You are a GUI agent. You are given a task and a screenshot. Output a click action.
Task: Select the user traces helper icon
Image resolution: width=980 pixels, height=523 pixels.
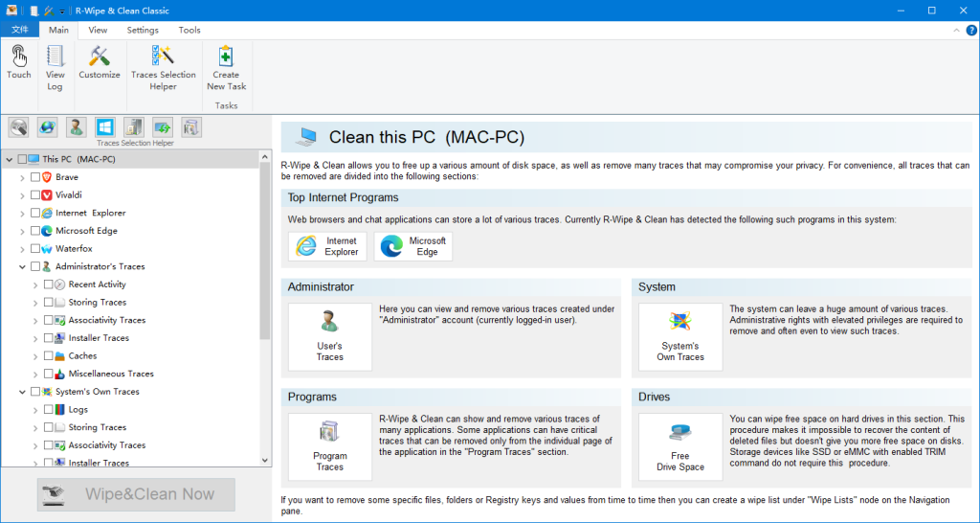click(x=77, y=127)
